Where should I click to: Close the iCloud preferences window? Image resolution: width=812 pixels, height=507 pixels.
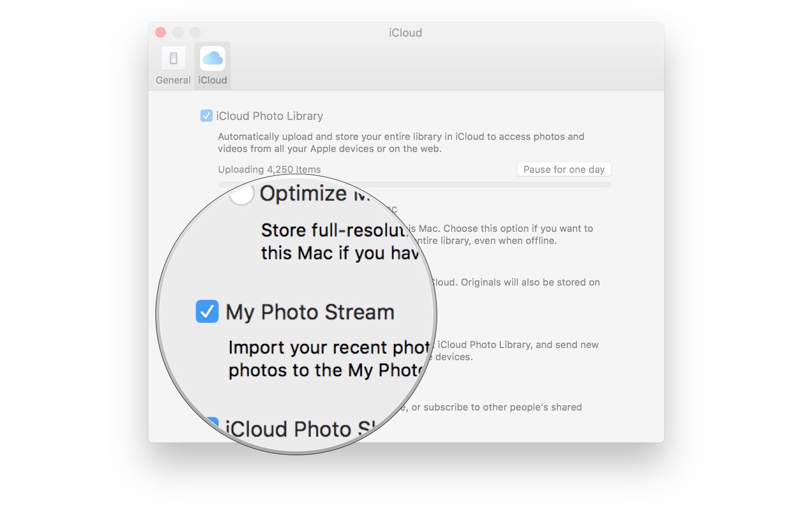click(x=160, y=32)
